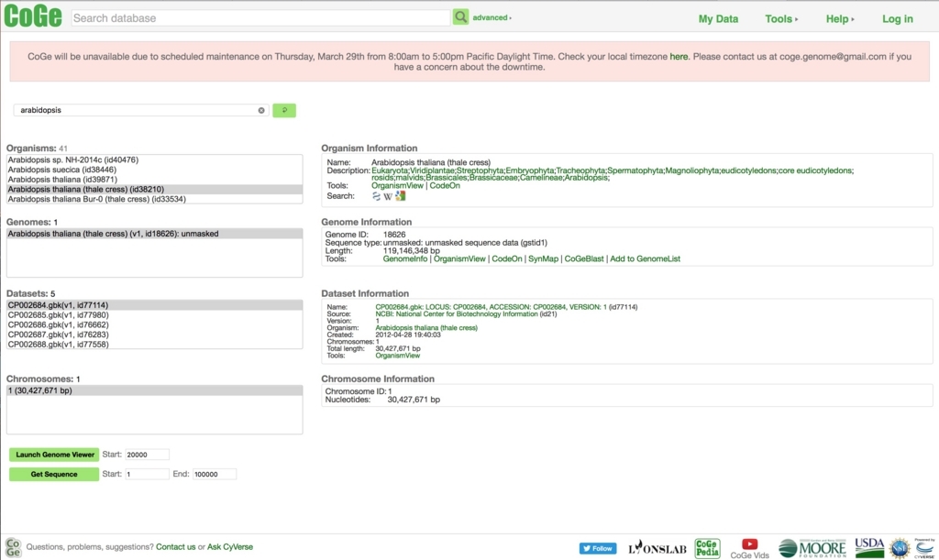The height and width of the screenshot is (560, 939).
Task: Click the USDA logo
Action: tap(869, 547)
